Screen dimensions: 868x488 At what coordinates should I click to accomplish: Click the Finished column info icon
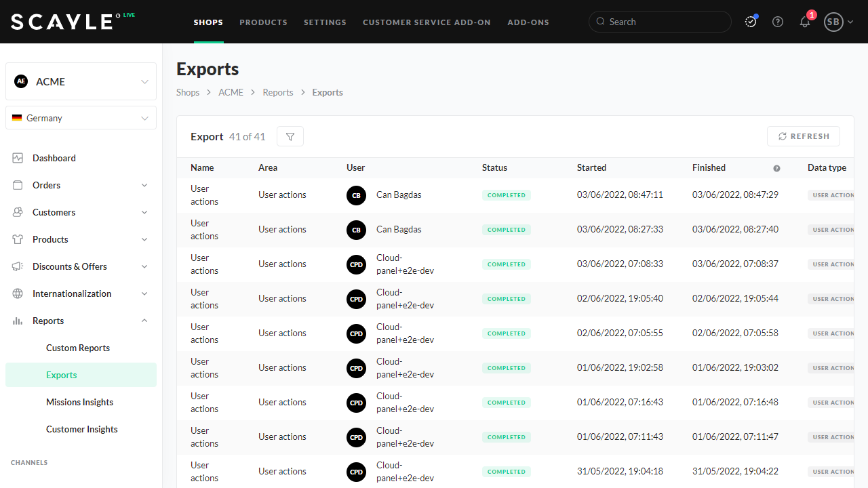click(x=776, y=168)
